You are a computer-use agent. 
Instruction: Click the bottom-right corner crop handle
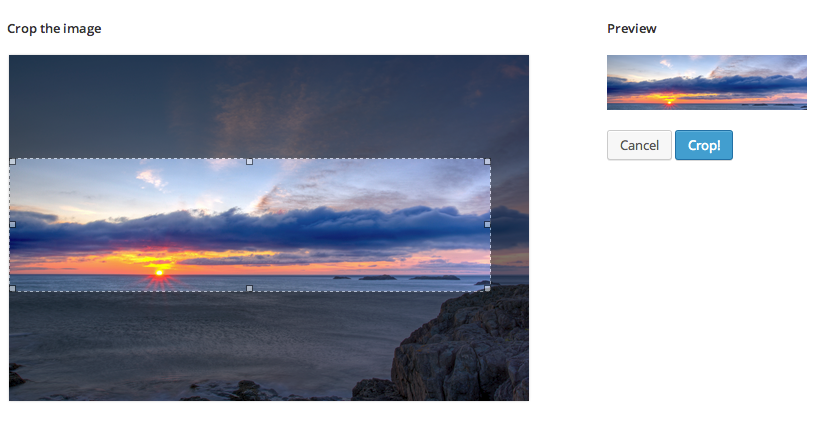(487, 288)
